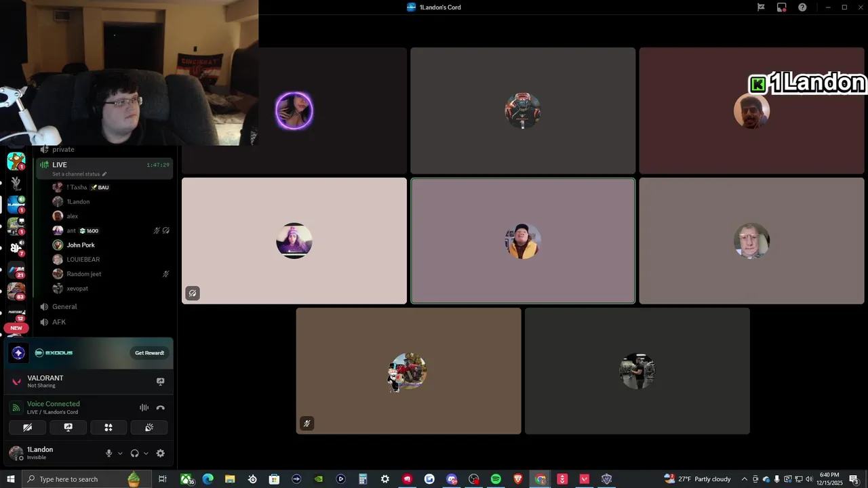Show hidden system tray icons chevron
The height and width of the screenshot is (488, 868).
(745, 479)
